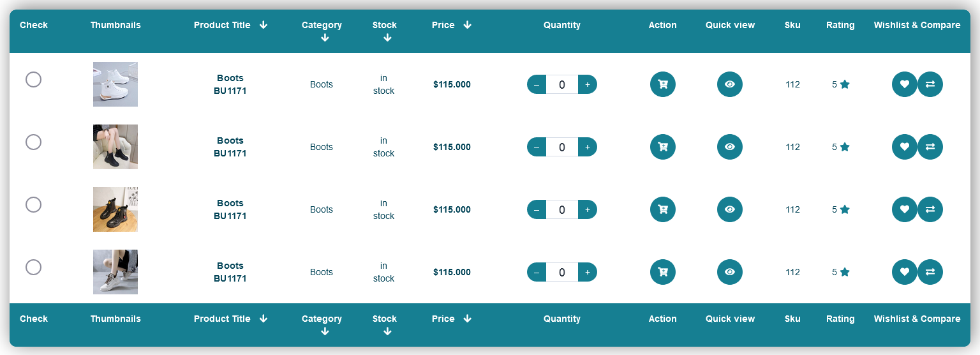Sort by Stock arrow in bottom footer

coord(387,331)
